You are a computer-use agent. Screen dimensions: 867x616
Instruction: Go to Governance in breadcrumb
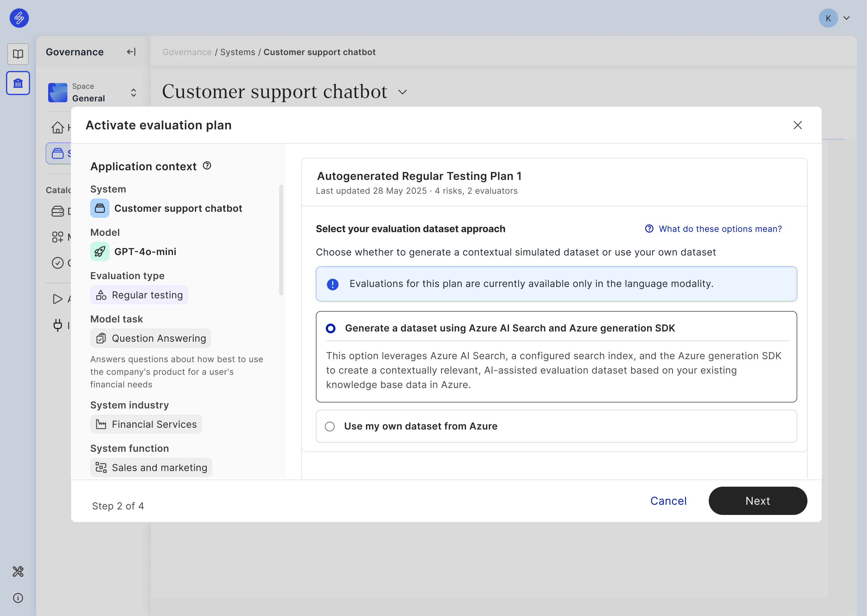(x=187, y=52)
